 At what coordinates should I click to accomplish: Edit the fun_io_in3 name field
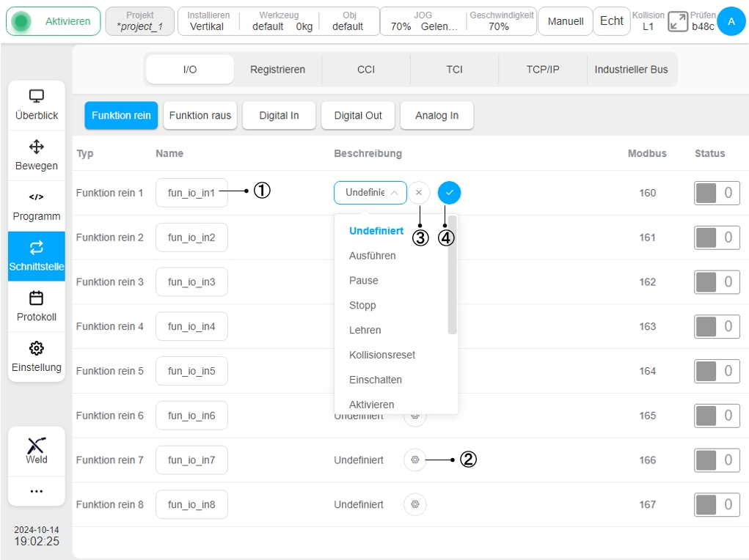tap(191, 281)
